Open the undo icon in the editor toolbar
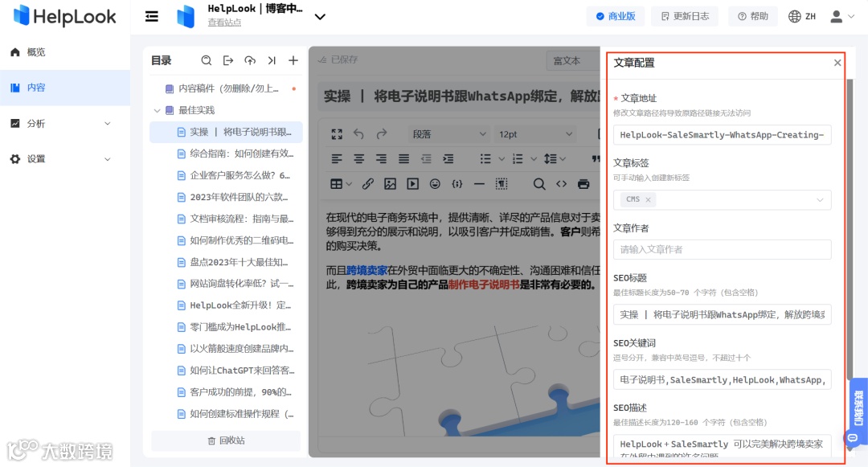The height and width of the screenshot is (467, 868). 359,135
